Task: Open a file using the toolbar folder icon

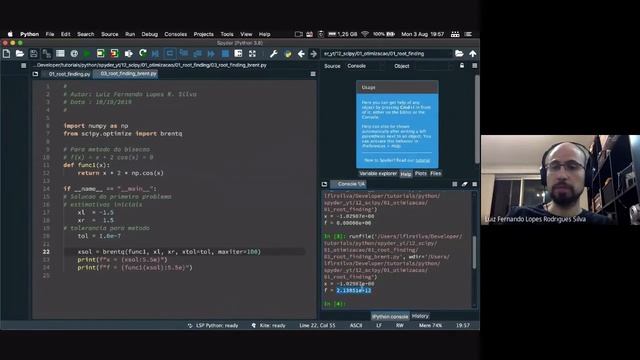Action: pos(20,53)
